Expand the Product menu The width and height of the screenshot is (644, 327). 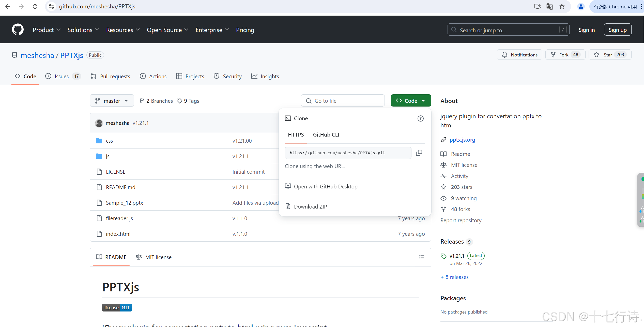(47, 30)
